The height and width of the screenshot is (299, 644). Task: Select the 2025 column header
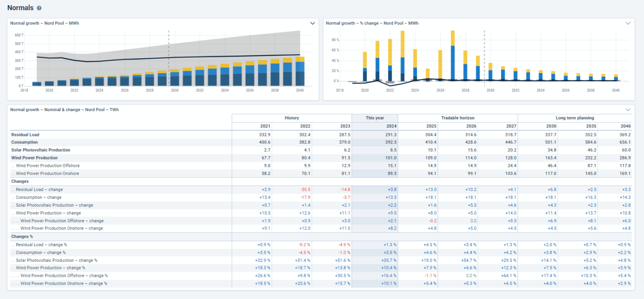(x=431, y=126)
